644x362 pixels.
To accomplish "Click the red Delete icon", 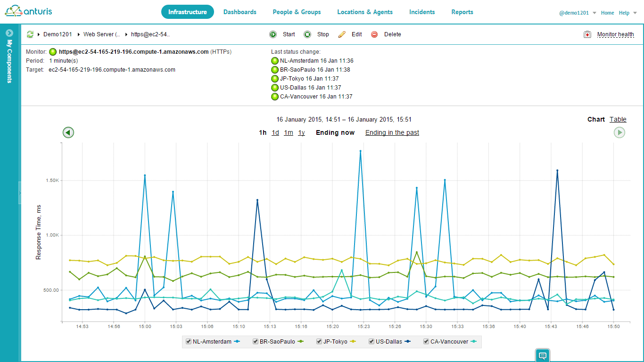I will pyautogui.click(x=374, y=34).
